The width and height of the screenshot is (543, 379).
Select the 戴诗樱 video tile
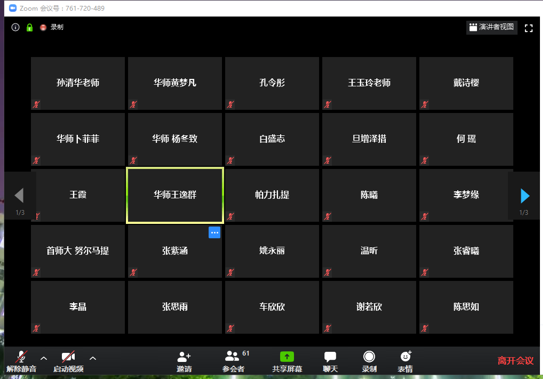466,83
